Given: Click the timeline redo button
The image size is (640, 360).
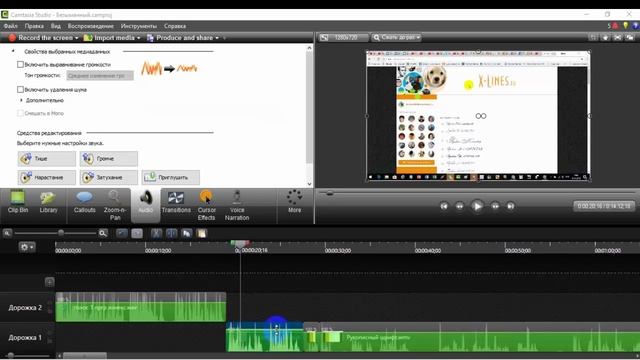Looking at the screenshot, I should 137,233.
